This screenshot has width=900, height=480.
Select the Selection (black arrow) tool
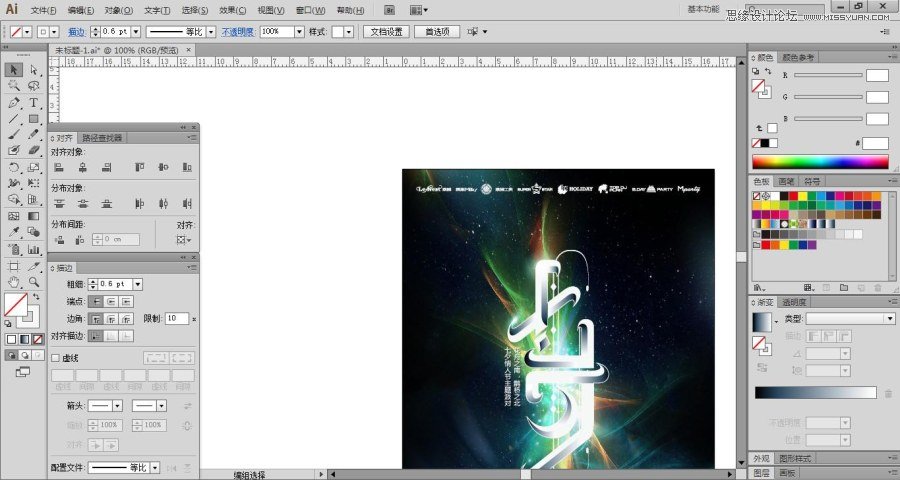click(14, 69)
